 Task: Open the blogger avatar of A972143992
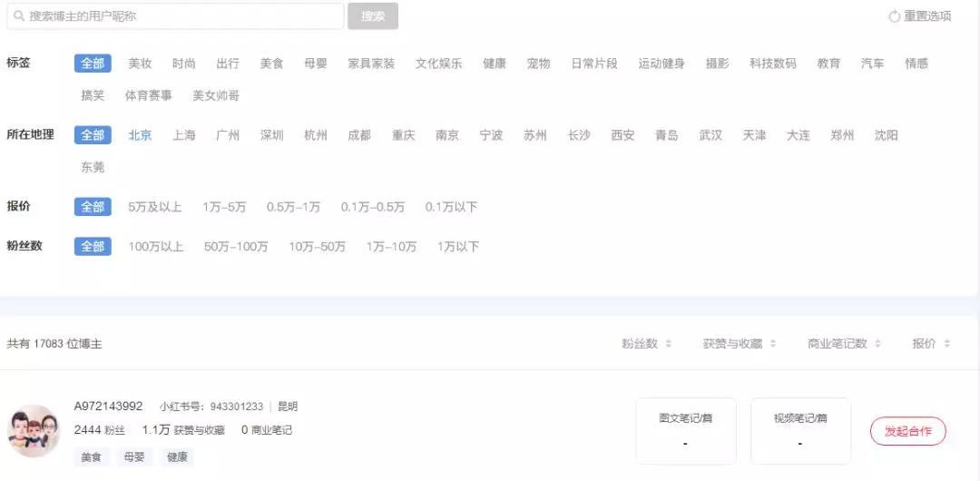click(x=34, y=431)
